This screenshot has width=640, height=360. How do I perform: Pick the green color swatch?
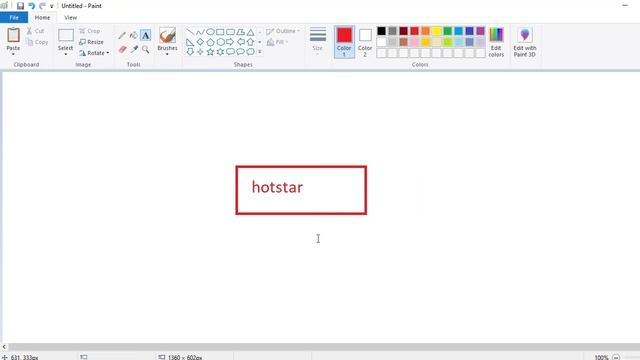pyautogui.click(x=448, y=31)
